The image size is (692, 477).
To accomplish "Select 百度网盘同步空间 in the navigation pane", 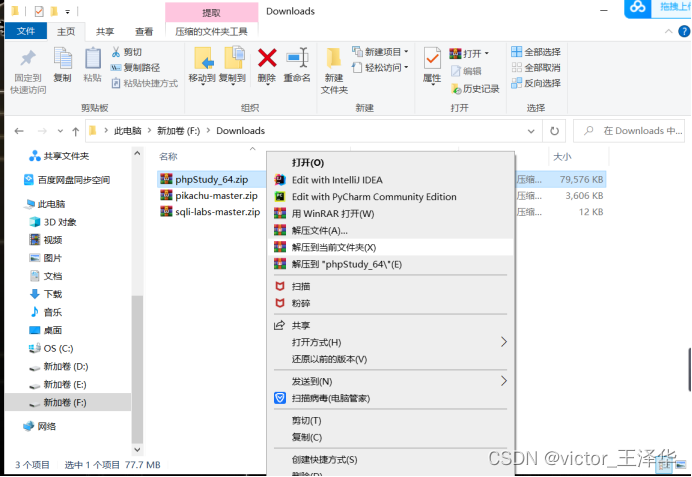I will (67, 180).
